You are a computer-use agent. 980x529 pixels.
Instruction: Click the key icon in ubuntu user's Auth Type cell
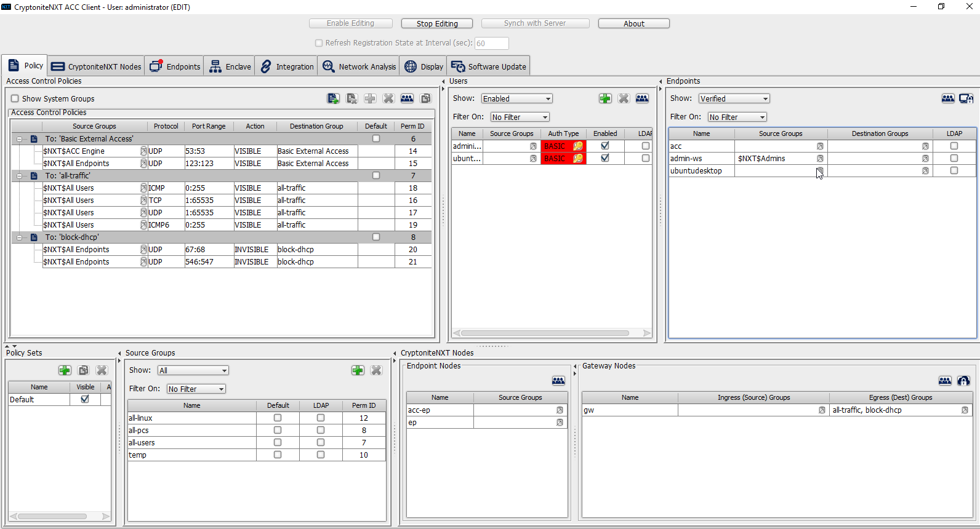(578, 159)
